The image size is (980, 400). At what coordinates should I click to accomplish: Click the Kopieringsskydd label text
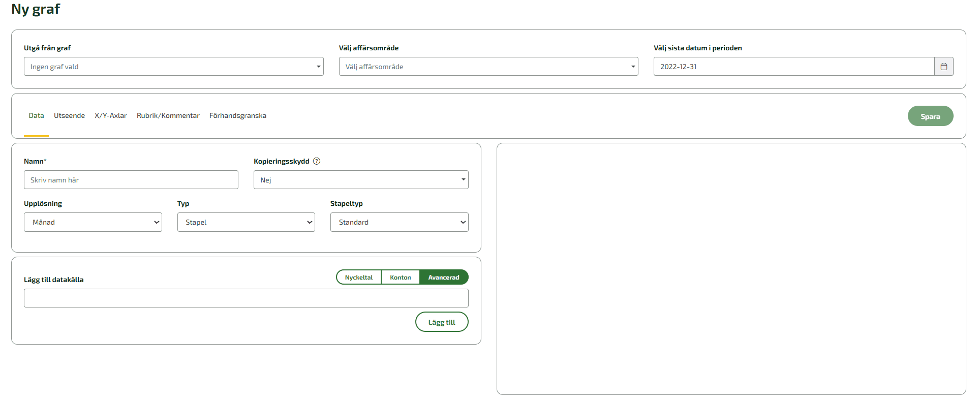[282, 161]
